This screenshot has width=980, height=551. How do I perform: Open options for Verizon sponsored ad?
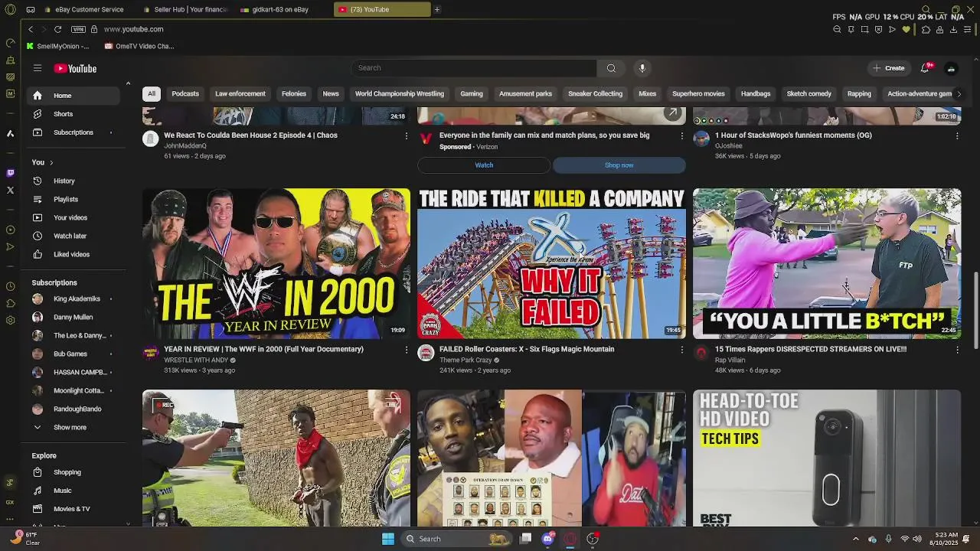coord(682,135)
